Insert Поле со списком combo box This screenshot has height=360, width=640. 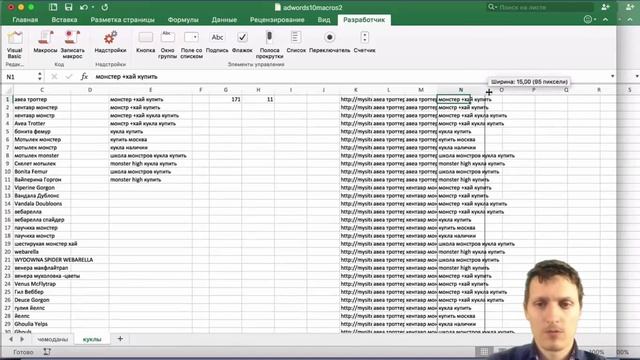[191, 44]
